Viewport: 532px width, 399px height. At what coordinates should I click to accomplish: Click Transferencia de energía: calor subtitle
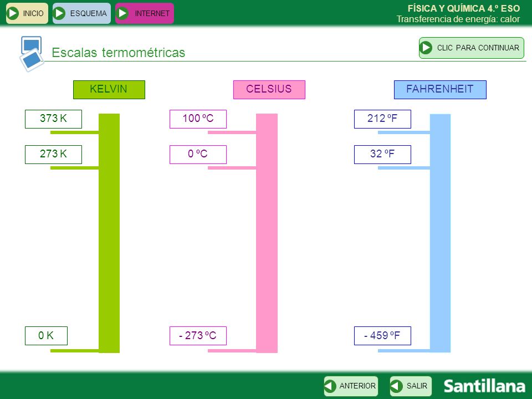coord(458,19)
